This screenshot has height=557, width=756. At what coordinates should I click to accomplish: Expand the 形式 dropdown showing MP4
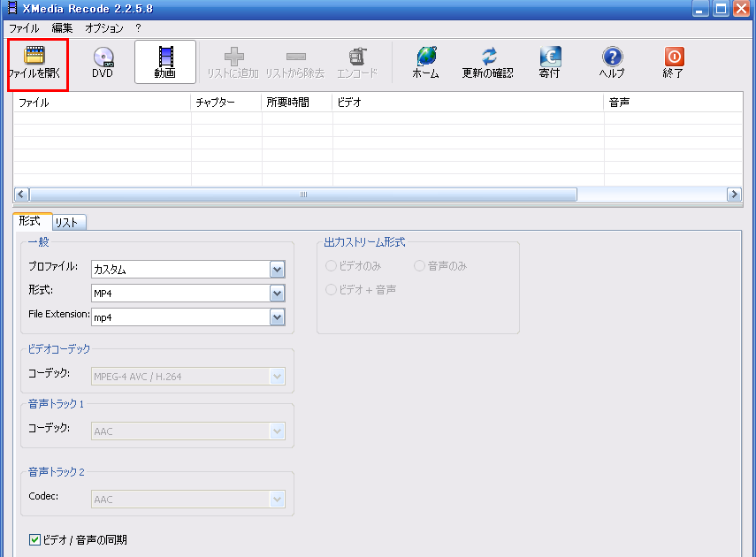tap(278, 294)
